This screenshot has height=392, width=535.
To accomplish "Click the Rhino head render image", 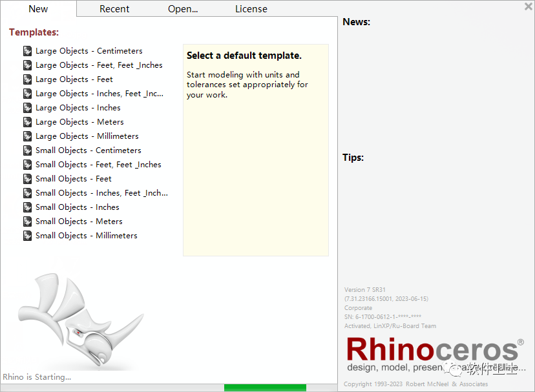I will pyautogui.click(x=81, y=320).
